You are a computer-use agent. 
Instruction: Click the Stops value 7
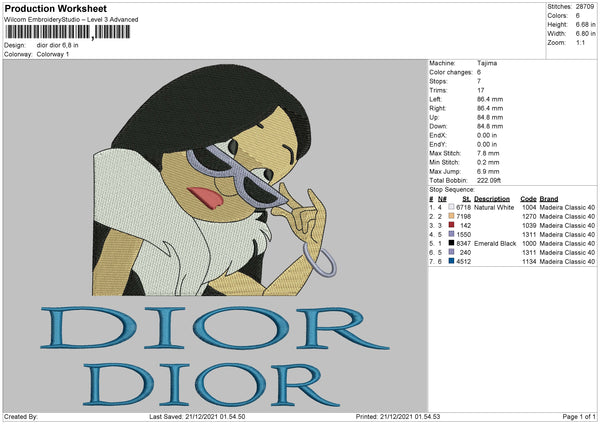(x=479, y=81)
